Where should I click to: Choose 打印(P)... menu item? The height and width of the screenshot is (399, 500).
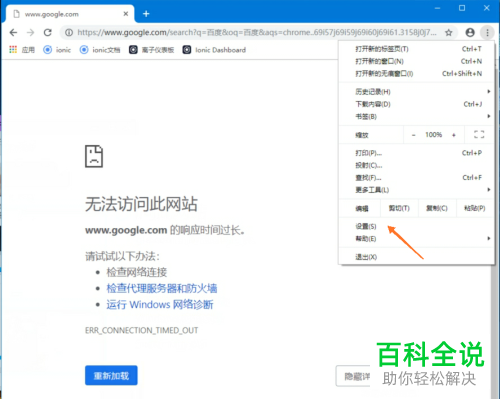[x=416, y=153]
